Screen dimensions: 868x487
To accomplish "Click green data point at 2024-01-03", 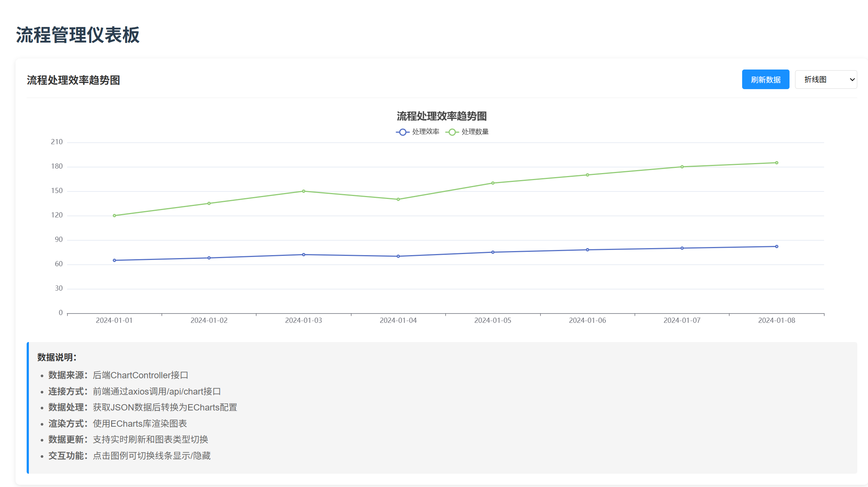I will click(x=304, y=191).
